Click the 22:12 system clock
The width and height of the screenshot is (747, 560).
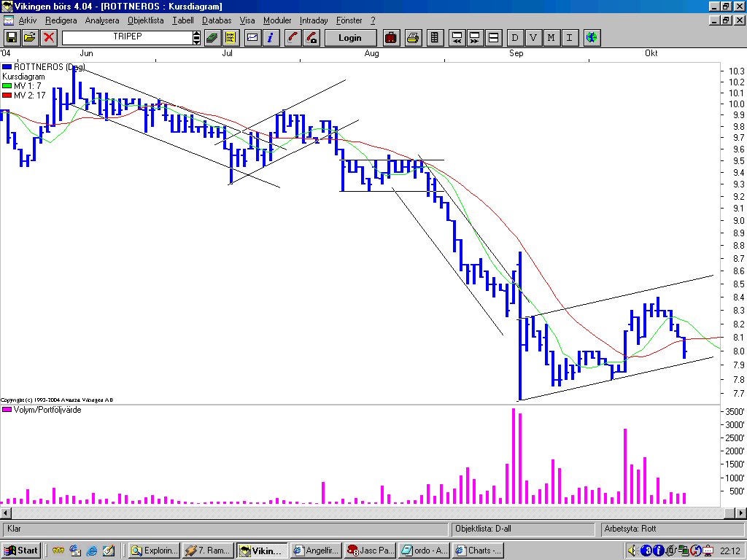tap(729, 551)
